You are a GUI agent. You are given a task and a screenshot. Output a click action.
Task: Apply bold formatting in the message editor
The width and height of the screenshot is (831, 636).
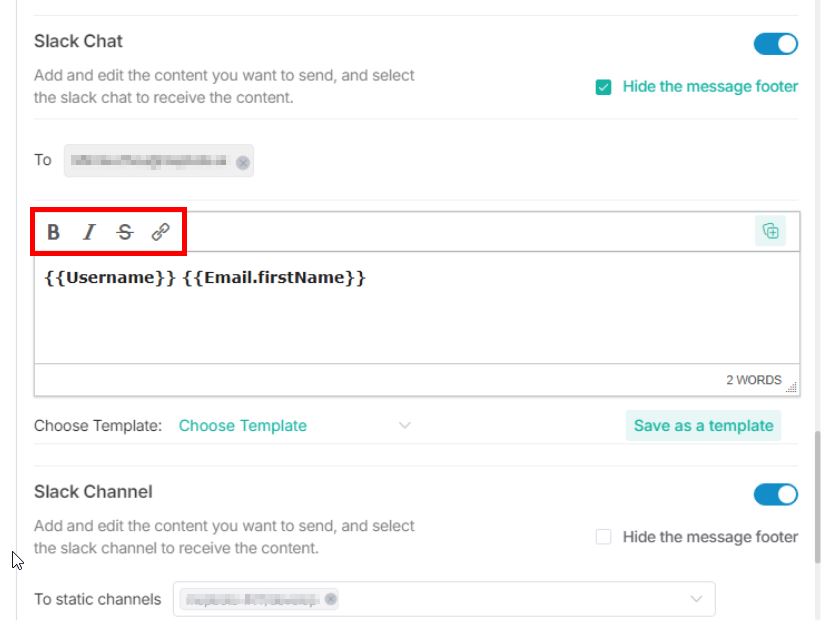click(x=53, y=231)
